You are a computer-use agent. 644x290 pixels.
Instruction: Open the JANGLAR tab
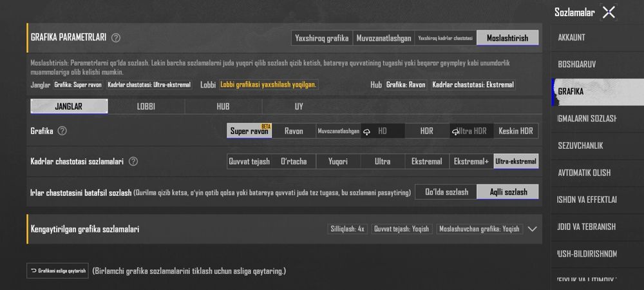(x=69, y=106)
